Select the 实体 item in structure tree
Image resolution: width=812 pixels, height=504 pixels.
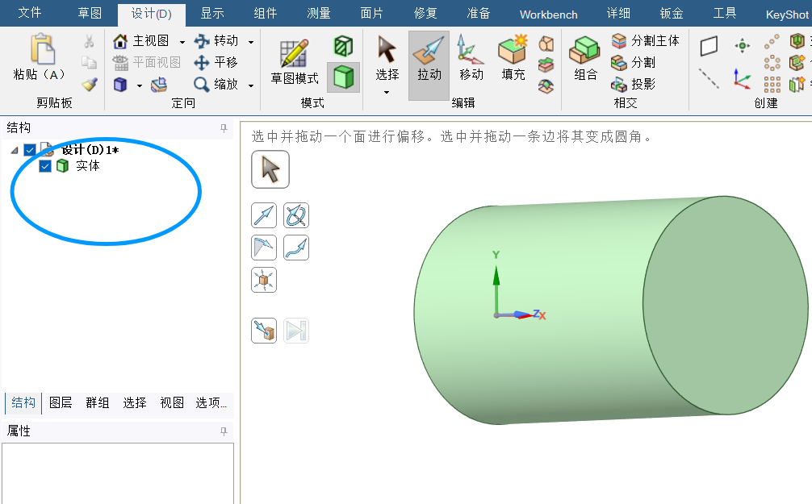pyautogui.click(x=88, y=166)
